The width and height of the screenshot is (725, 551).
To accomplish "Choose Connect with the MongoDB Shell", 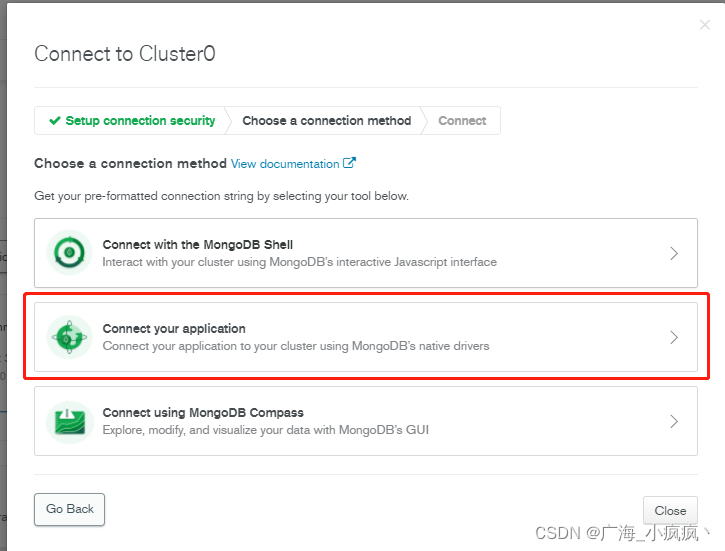I will pos(197,244).
